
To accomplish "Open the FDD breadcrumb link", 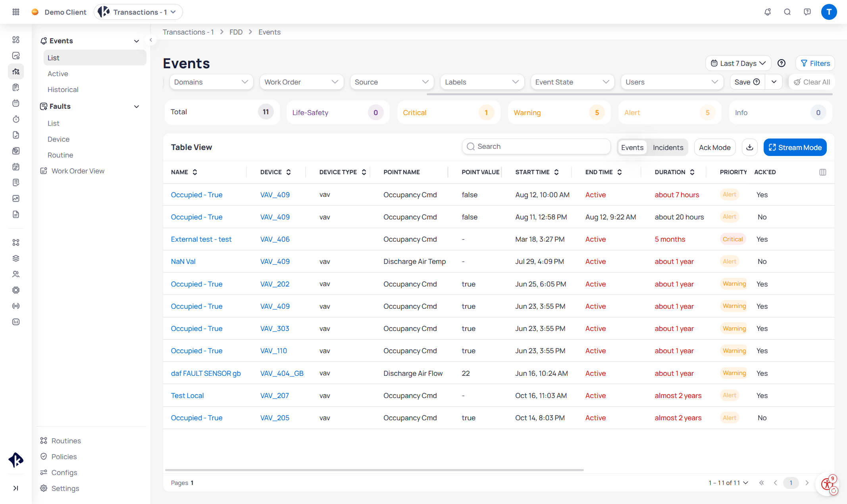I will pos(236,32).
